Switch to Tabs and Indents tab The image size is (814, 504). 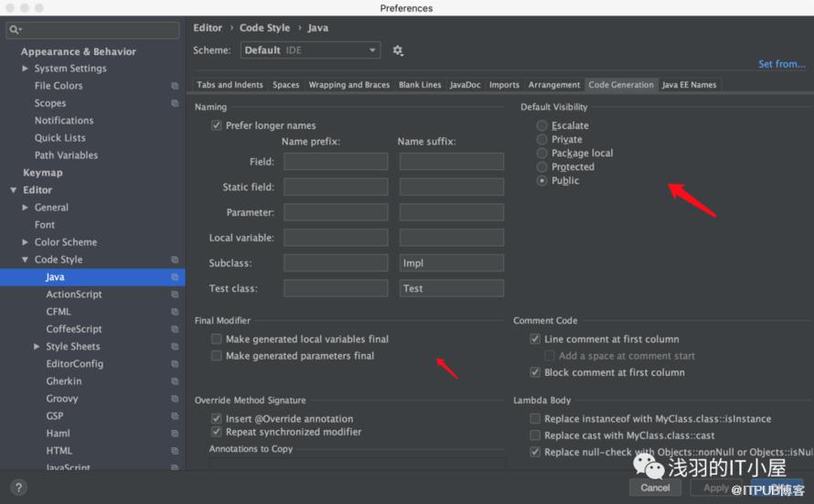click(x=230, y=84)
